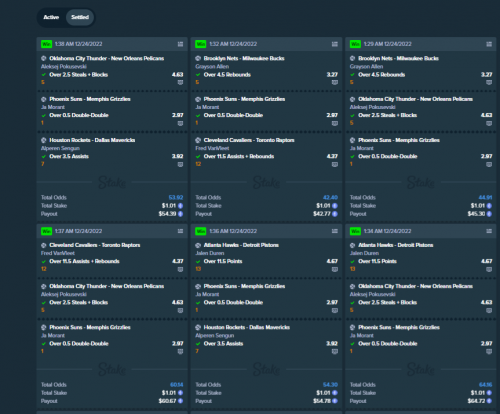Open the menu icon on the 1:34 AM bet card
Viewport: 500px width, 414px height.
489,231
